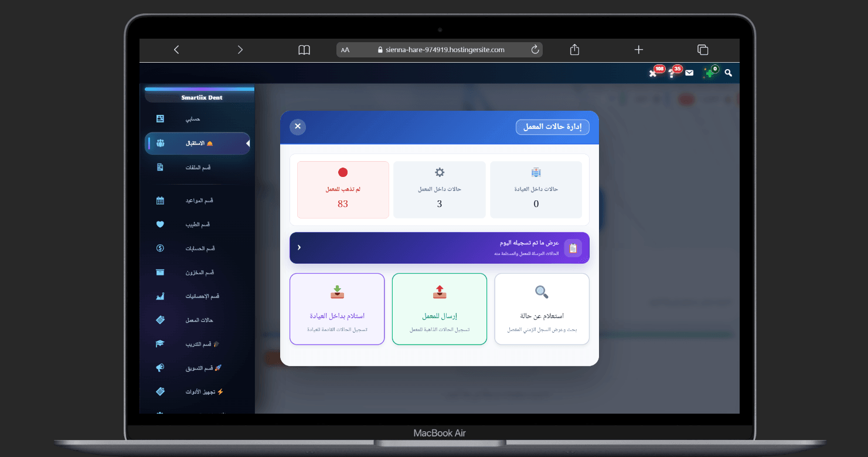
Task: Open قسم الطبيب heart section
Action: click(198, 224)
